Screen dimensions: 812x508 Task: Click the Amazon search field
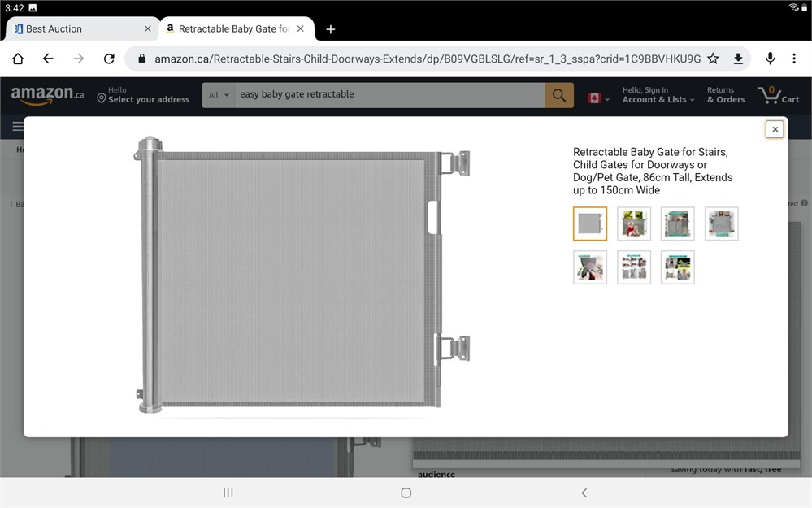[x=390, y=95]
